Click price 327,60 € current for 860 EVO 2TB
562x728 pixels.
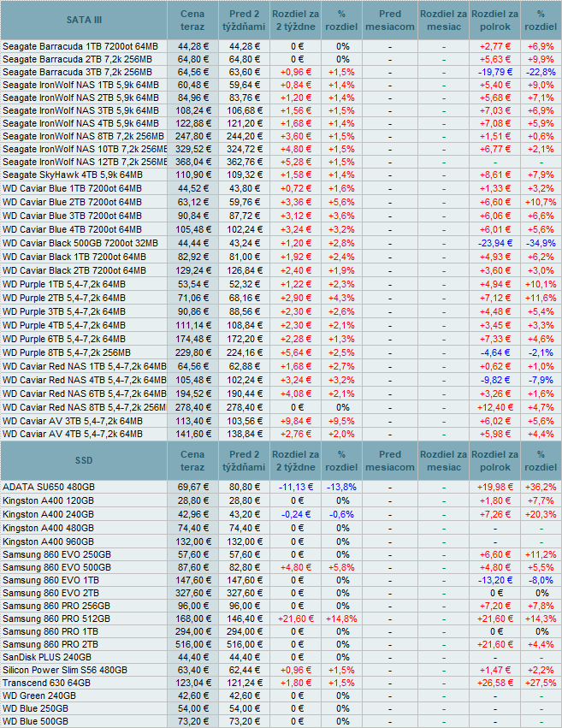(193, 594)
